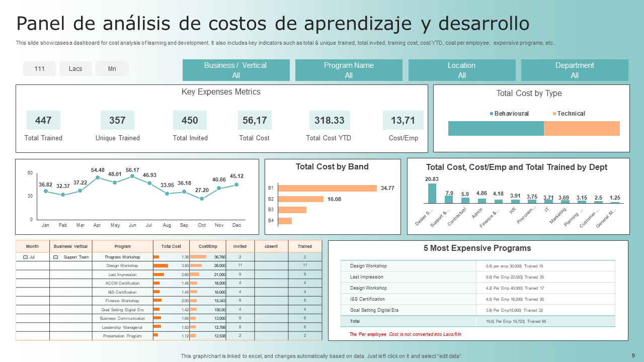Image resolution: width=644 pixels, height=362 pixels.
Task: Click the Behavioural teal bar segment
Action: point(496,128)
